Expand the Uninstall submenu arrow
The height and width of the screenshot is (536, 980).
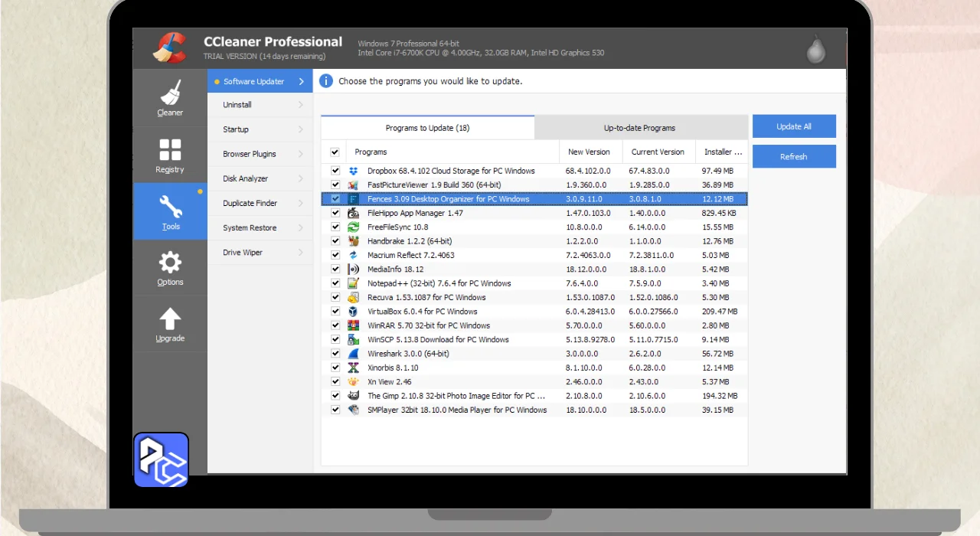point(301,105)
